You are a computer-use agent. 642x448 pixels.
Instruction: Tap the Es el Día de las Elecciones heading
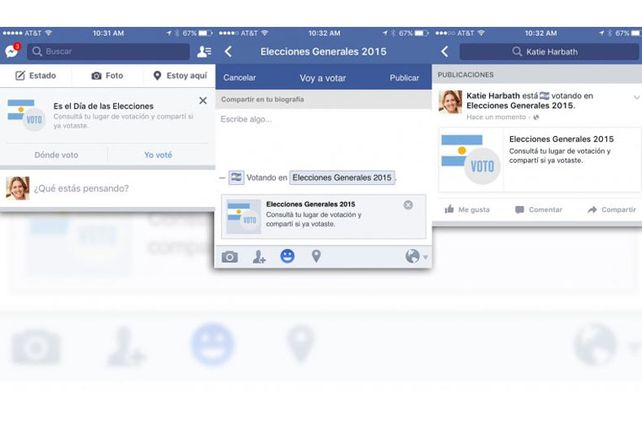coord(103,106)
